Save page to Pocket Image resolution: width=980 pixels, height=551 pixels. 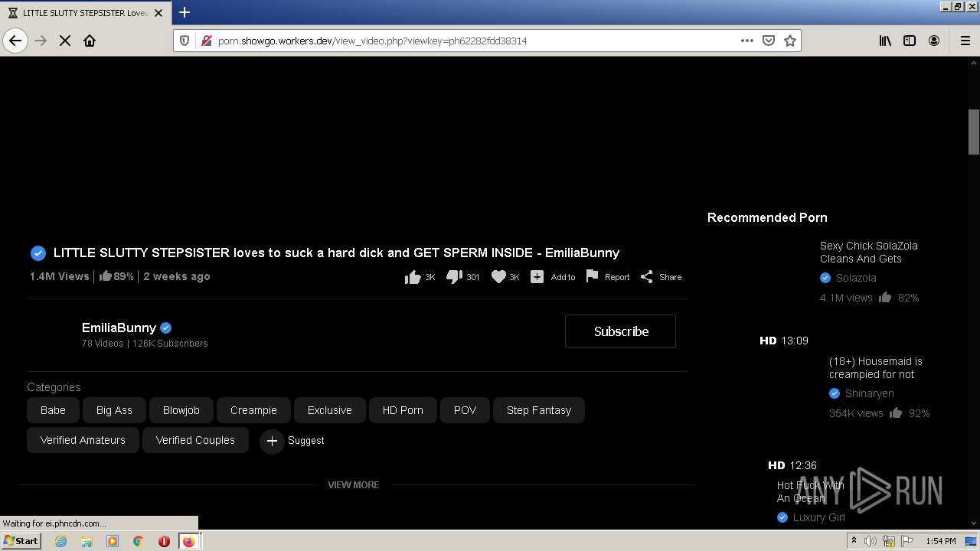(769, 41)
